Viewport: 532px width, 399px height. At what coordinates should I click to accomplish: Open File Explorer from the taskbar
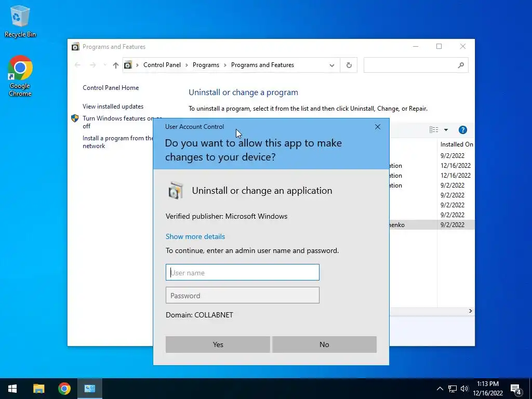[x=38, y=389]
